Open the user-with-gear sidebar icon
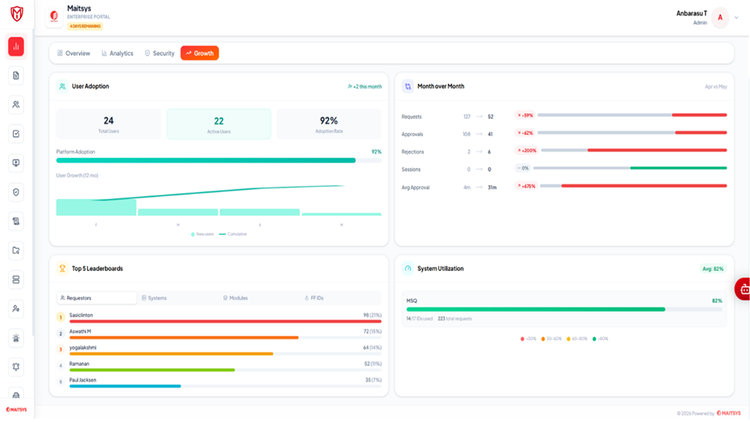The height and width of the screenshot is (422, 750). tap(16, 309)
